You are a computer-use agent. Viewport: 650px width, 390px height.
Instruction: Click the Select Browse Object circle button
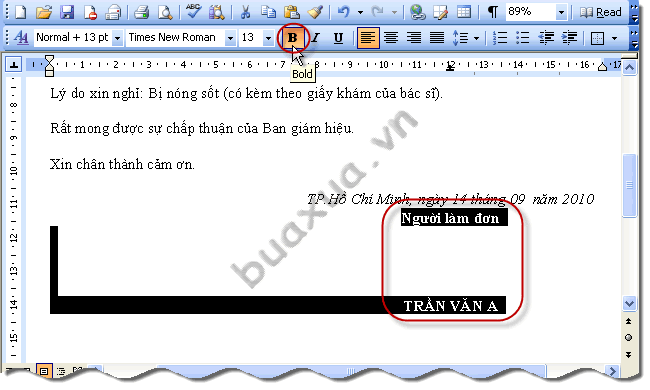628,338
